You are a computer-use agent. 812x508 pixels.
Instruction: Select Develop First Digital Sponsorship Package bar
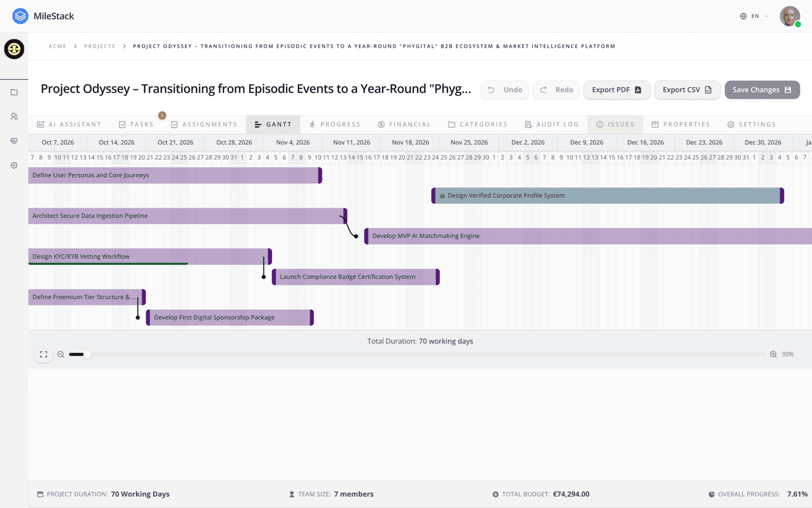pos(230,317)
